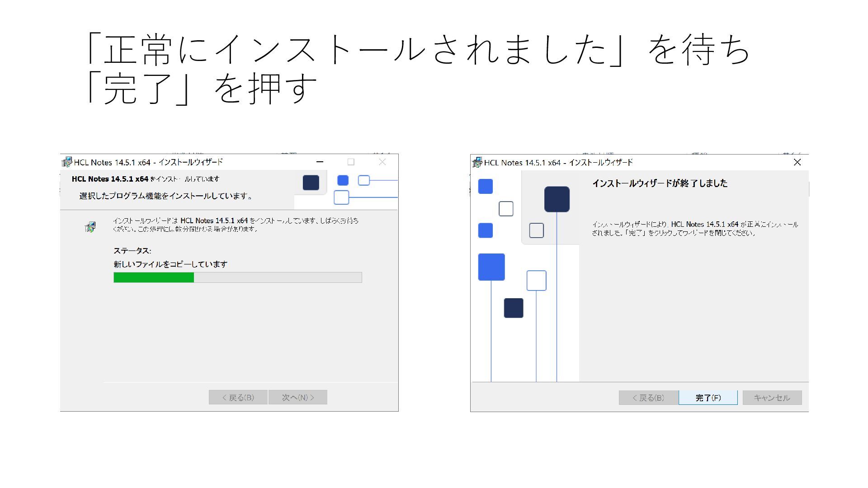The image size is (868, 488).
Task: Click the slide title text about 完了
Action: [x=201, y=88]
